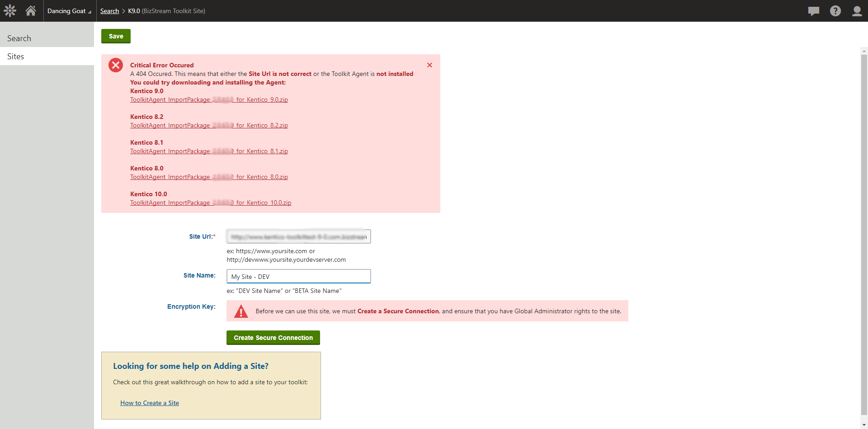Screen dimensions: 868x429
Task: Open the chat support icon
Action: tap(814, 11)
